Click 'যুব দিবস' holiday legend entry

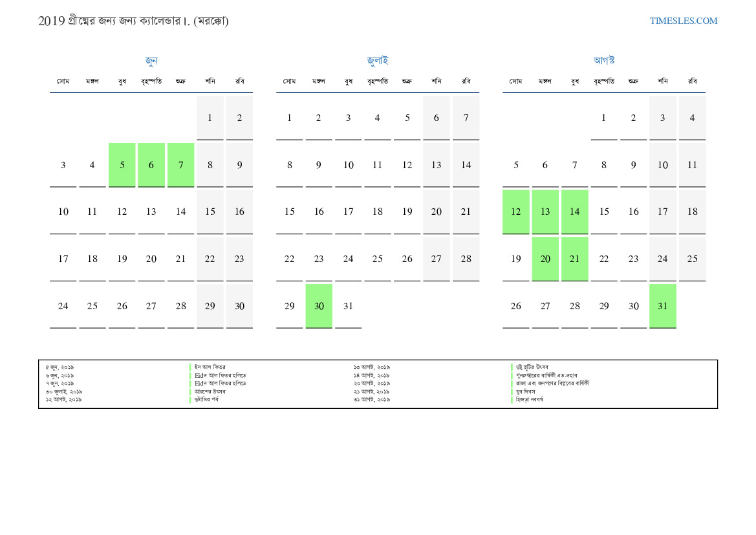coord(526,391)
